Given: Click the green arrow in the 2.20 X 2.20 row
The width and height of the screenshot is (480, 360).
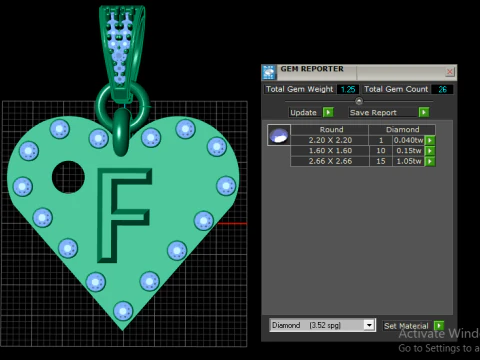Looking at the screenshot, I should pyautogui.click(x=430, y=140).
